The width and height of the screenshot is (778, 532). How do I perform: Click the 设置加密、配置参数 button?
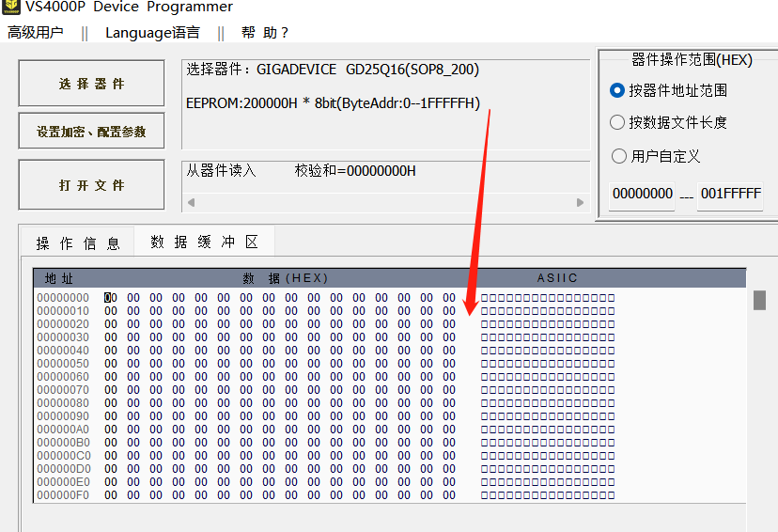point(91,131)
